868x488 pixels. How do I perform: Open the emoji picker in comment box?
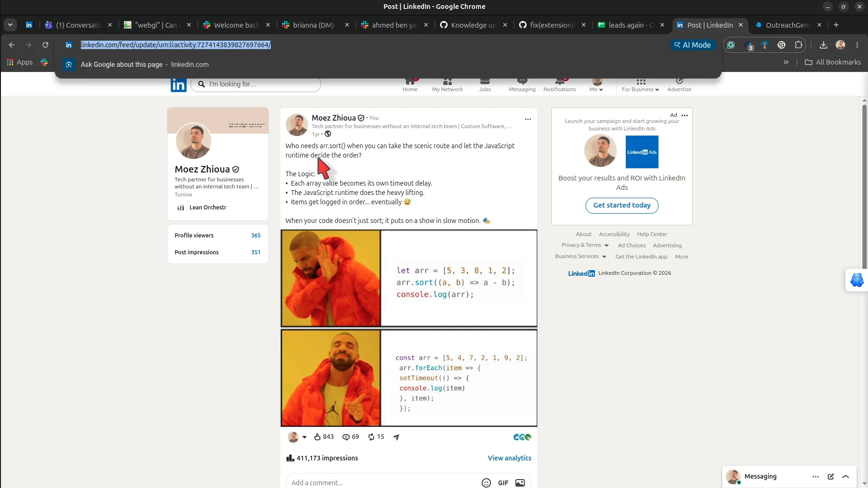tap(486, 483)
